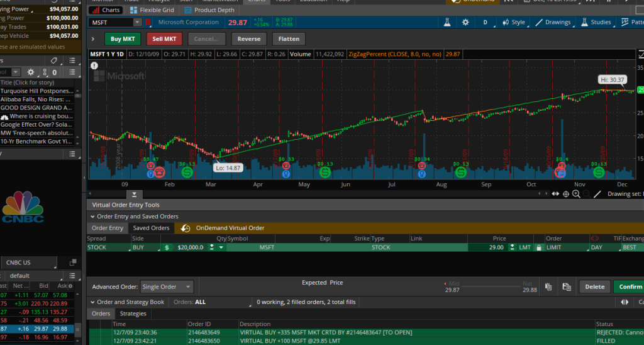
Task: Open the Edit Studies flask icon
Action: [x=447, y=22]
